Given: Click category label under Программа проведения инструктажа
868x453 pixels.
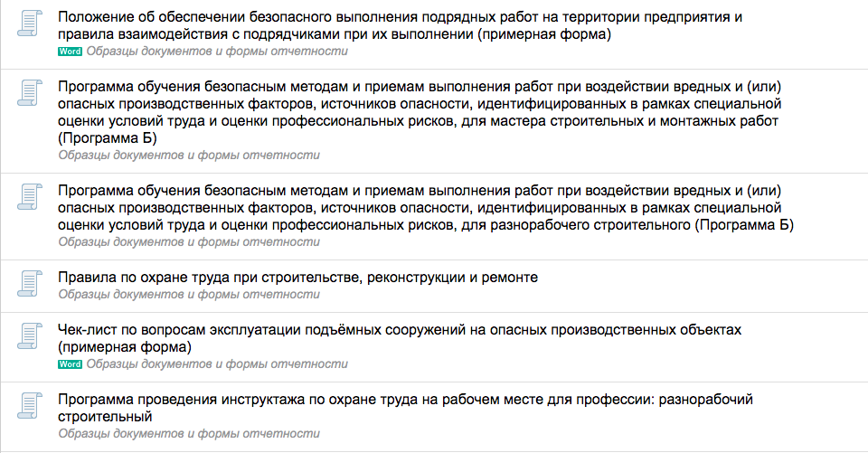Looking at the screenshot, I should coord(189,434).
